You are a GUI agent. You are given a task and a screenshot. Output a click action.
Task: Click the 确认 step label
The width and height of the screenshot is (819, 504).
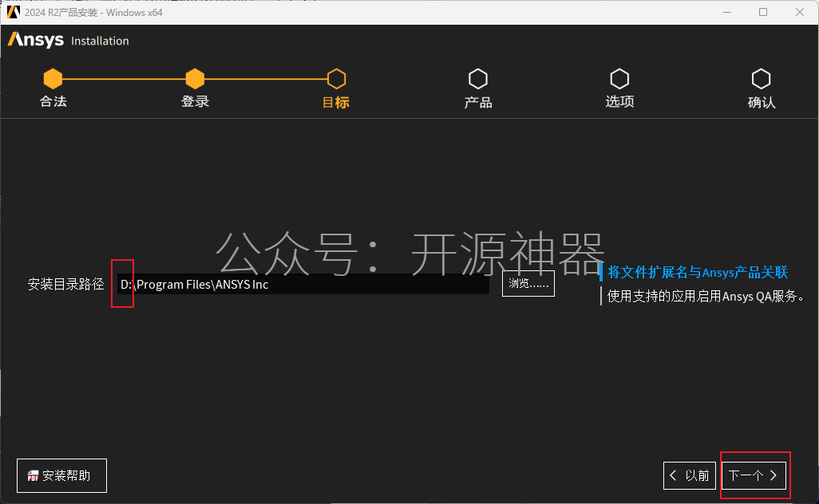(761, 102)
